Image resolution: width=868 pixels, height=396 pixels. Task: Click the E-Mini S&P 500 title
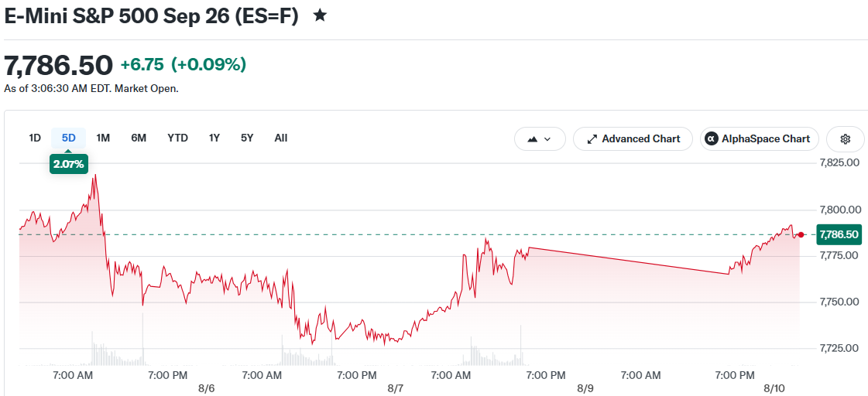click(151, 16)
